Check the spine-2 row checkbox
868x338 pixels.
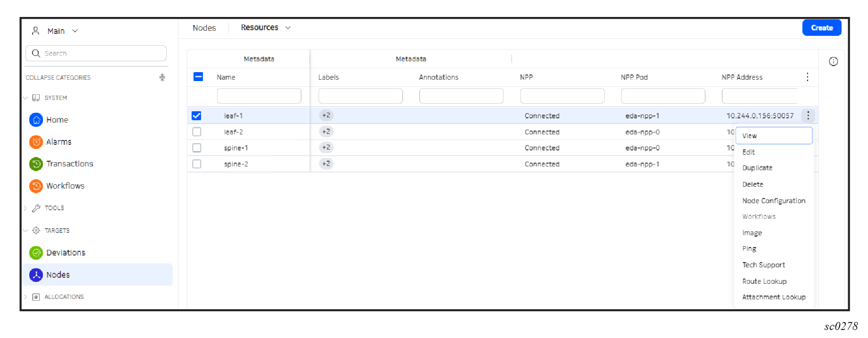coord(197,164)
